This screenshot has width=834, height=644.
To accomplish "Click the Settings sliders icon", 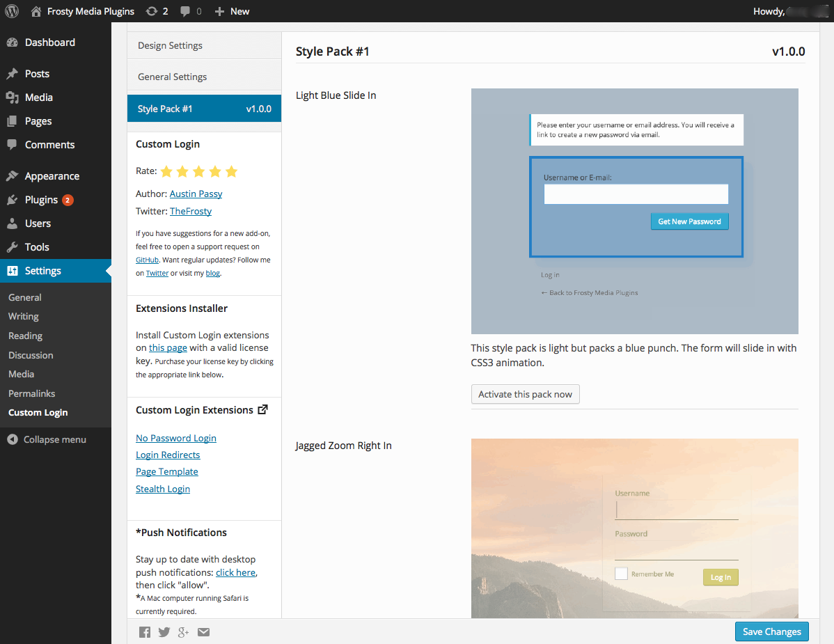I will coord(13,271).
